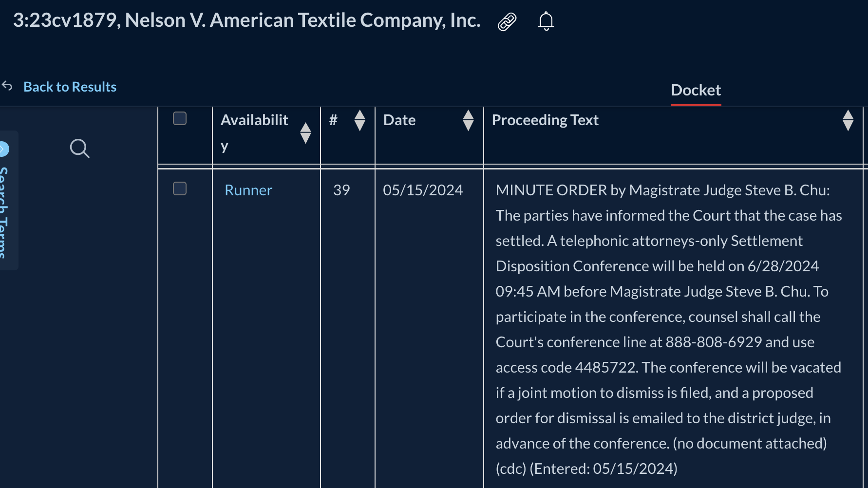
Task: Open search with the magnifying glass icon
Action: [79, 149]
